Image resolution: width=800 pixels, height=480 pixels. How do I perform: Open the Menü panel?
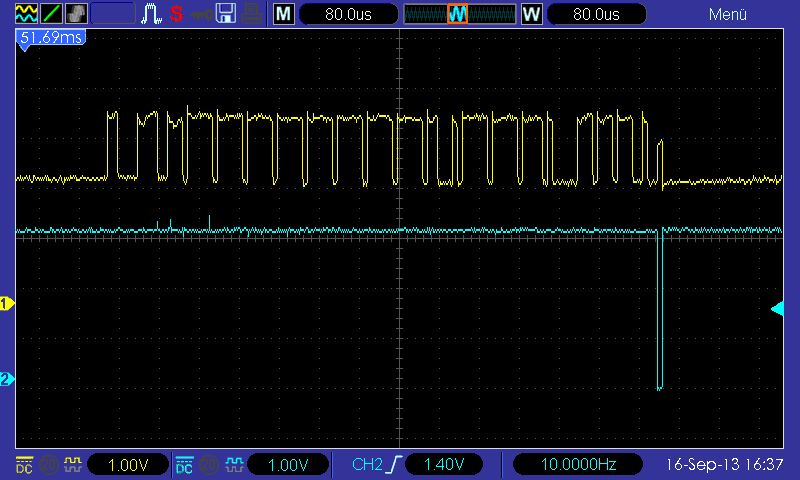pyautogui.click(x=728, y=14)
